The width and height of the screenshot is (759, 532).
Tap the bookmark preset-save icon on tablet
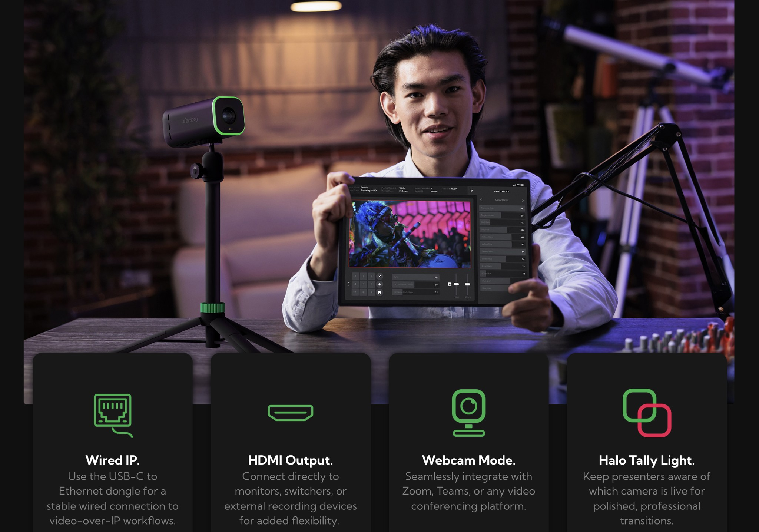click(x=379, y=293)
